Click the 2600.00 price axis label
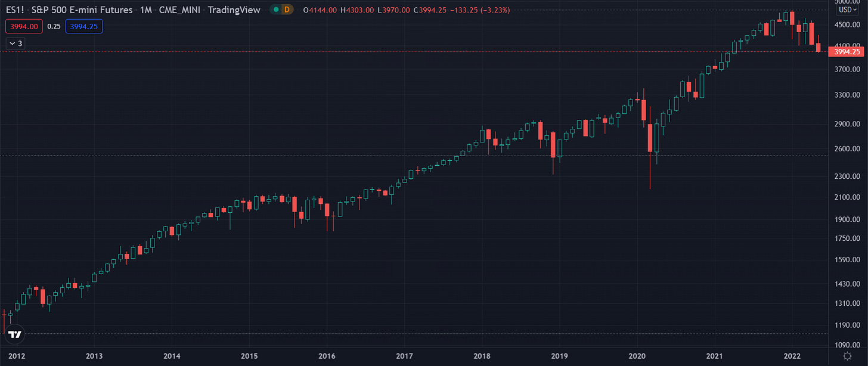This screenshot has width=868, height=366. 847,149
